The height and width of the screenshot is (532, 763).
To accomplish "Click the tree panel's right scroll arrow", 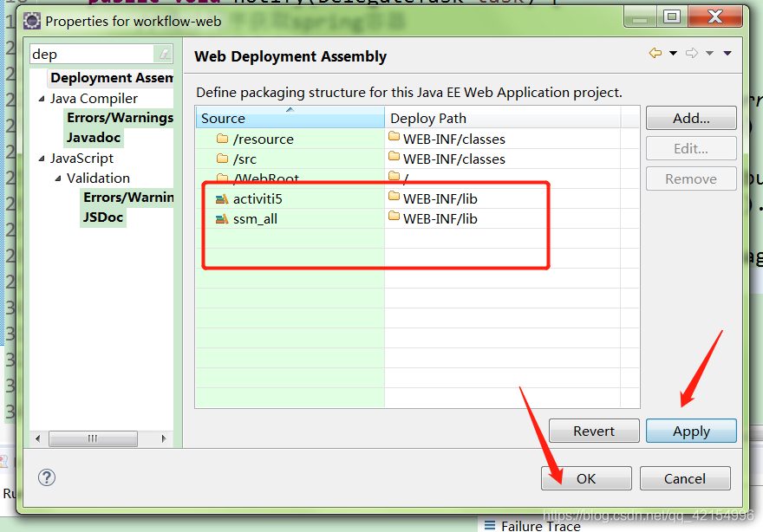I will [x=164, y=438].
